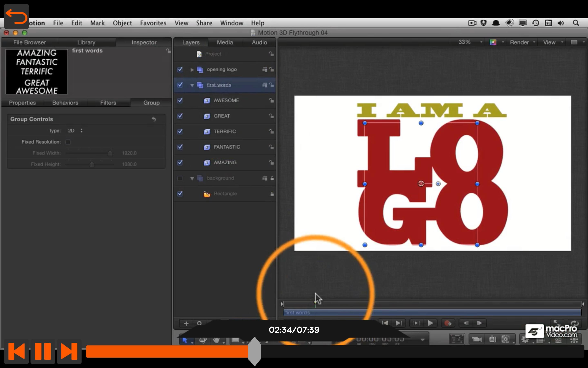Screen dimensions: 588x368
Task: Select the Pan hand tool
Action: pyautogui.click(x=216, y=340)
